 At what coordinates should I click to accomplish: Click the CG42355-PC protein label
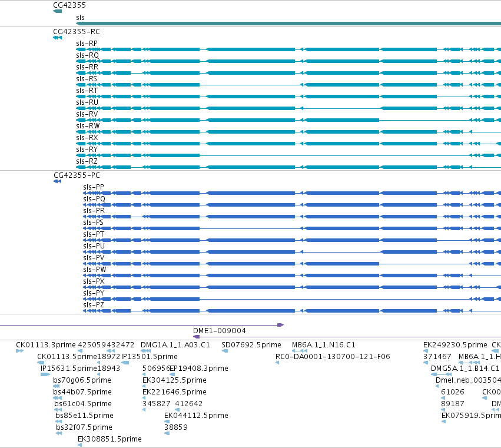(77, 175)
